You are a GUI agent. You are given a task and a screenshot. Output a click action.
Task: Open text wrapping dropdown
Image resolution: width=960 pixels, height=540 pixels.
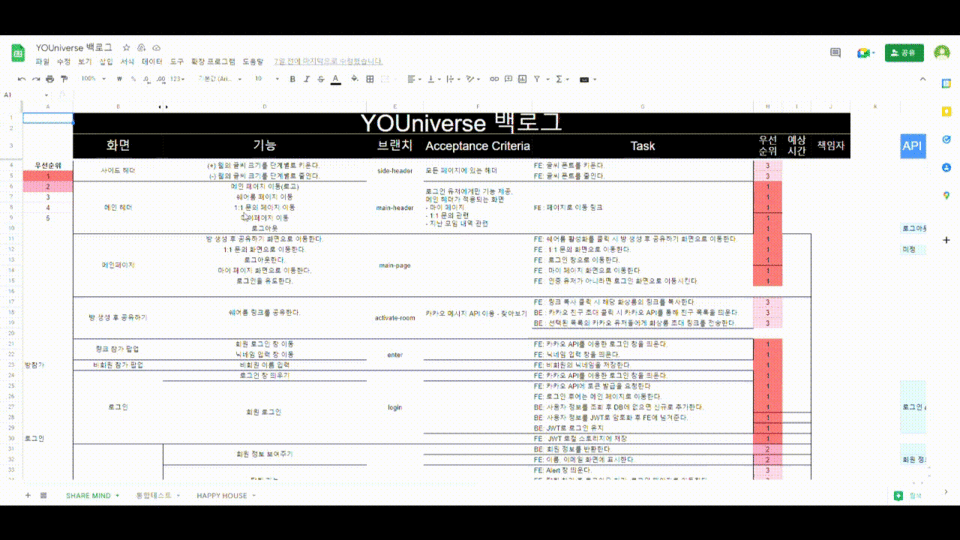(453, 79)
